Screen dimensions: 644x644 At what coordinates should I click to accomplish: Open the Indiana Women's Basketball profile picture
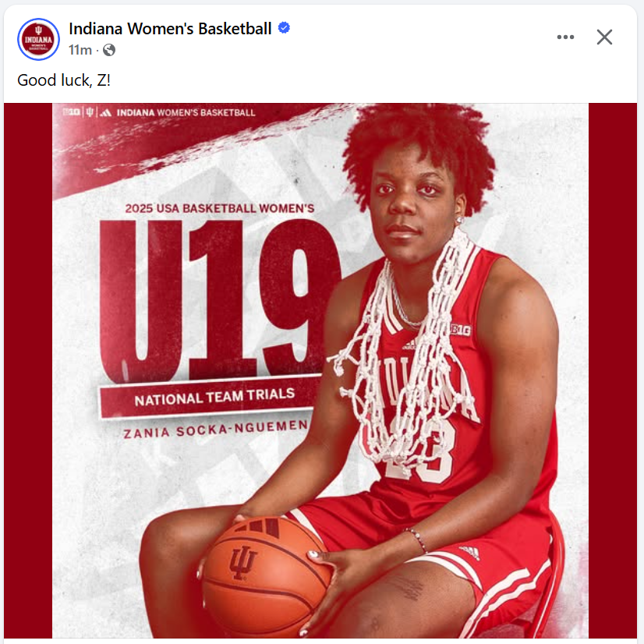coord(38,39)
